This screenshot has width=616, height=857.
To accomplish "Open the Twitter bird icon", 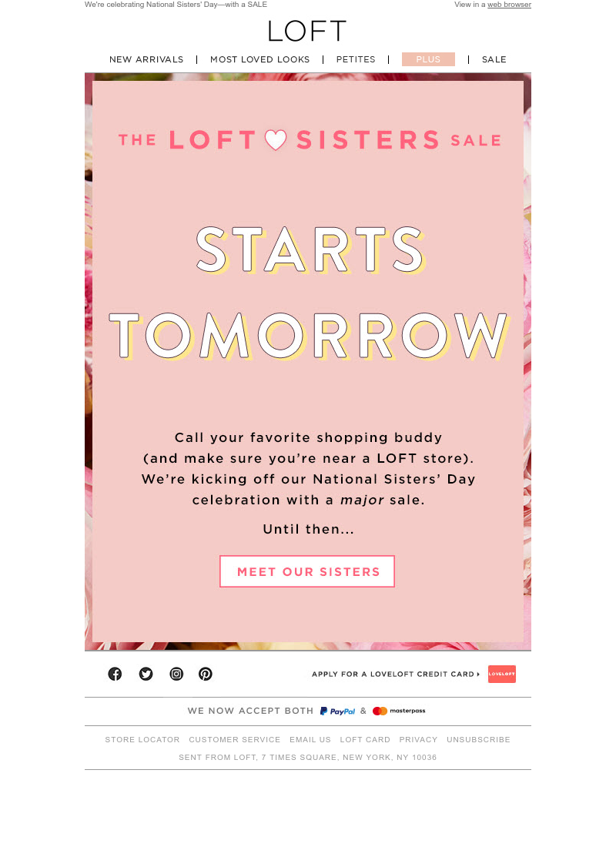I will 146,674.
